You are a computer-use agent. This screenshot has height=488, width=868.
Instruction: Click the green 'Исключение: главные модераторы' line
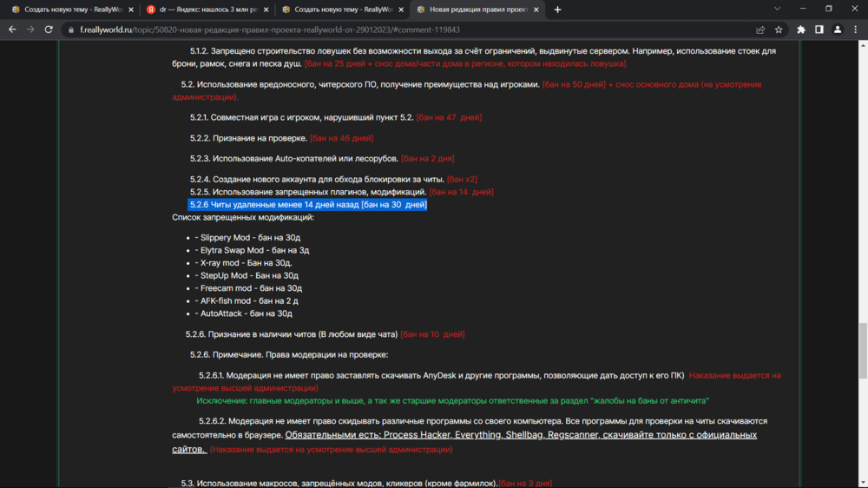click(x=452, y=400)
